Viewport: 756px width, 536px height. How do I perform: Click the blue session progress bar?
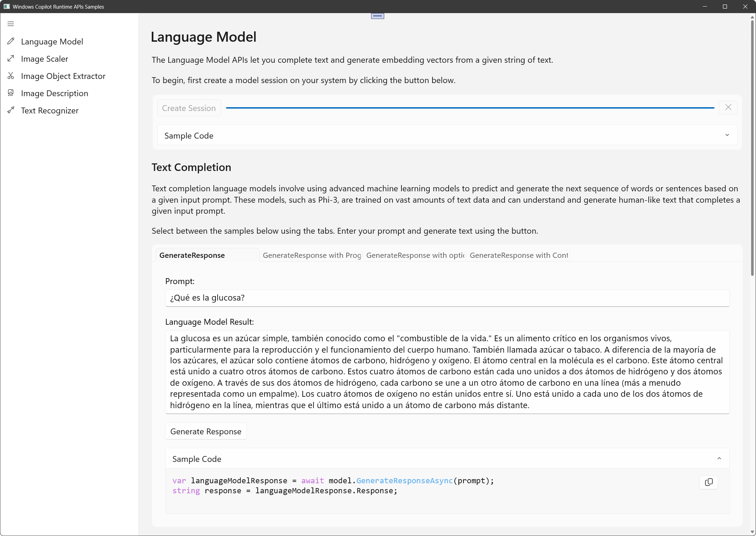coord(470,108)
